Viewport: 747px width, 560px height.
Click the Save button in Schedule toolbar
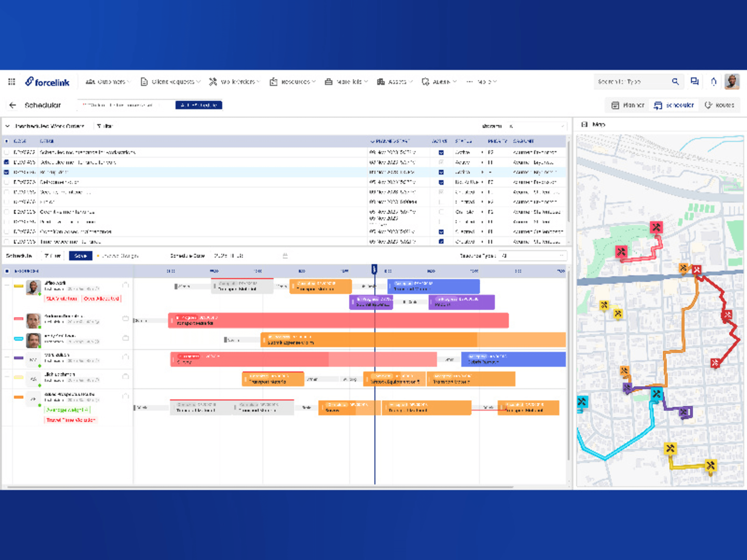point(80,256)
